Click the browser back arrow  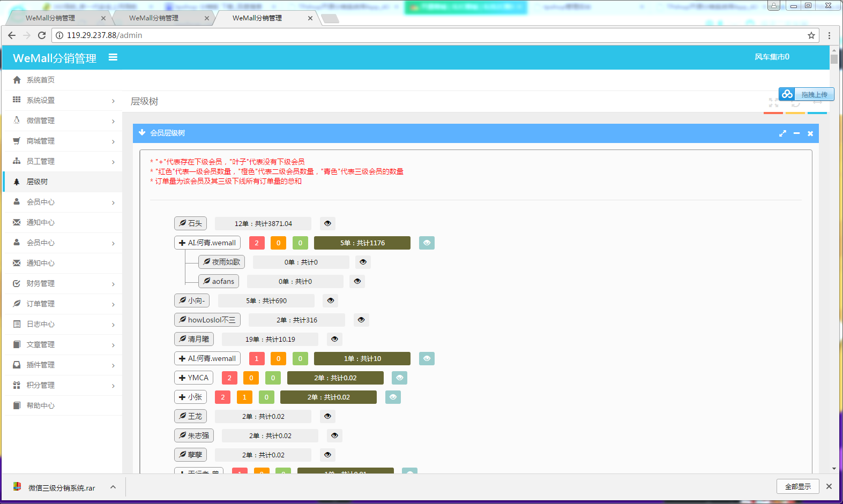tap(12, 35)
